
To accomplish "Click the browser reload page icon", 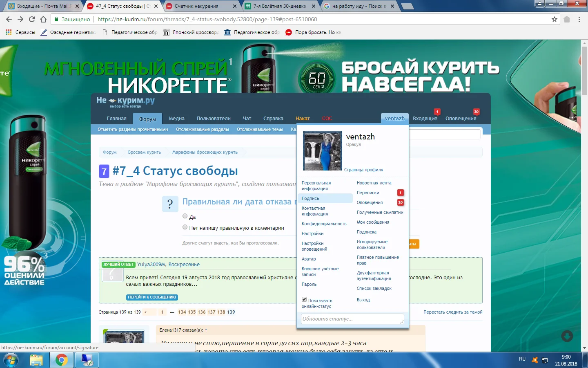I will click(x=32, y=19).
